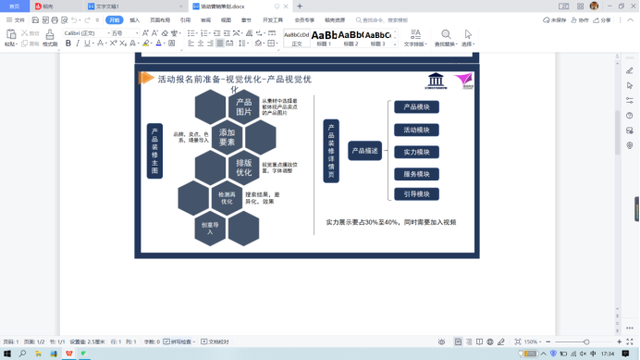Switch to the 插入 ribbon tab

[x=135, y=20]
